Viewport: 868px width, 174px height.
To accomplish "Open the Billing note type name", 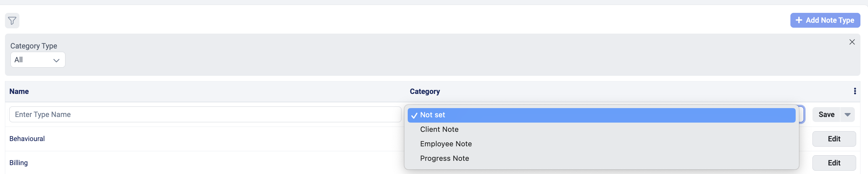I will pyautogui.click(x=18, y=163).
